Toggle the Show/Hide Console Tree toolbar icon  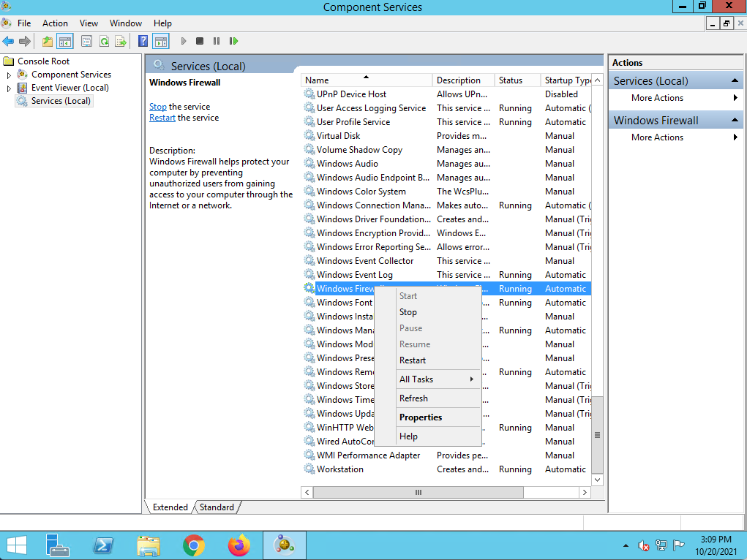(x=65, y=42)
